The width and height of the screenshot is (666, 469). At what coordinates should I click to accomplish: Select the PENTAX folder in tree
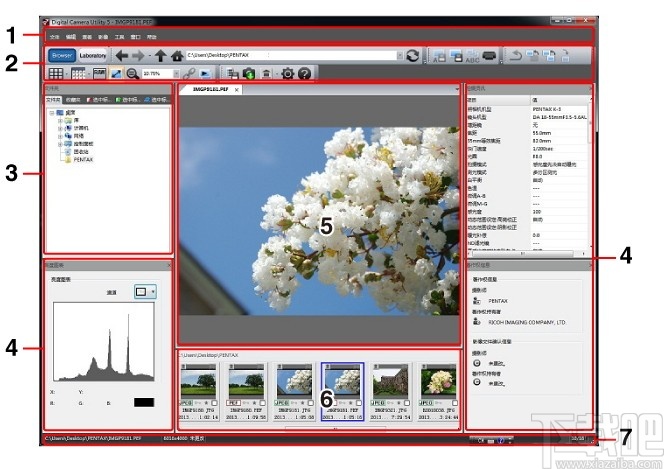point(83,160)
